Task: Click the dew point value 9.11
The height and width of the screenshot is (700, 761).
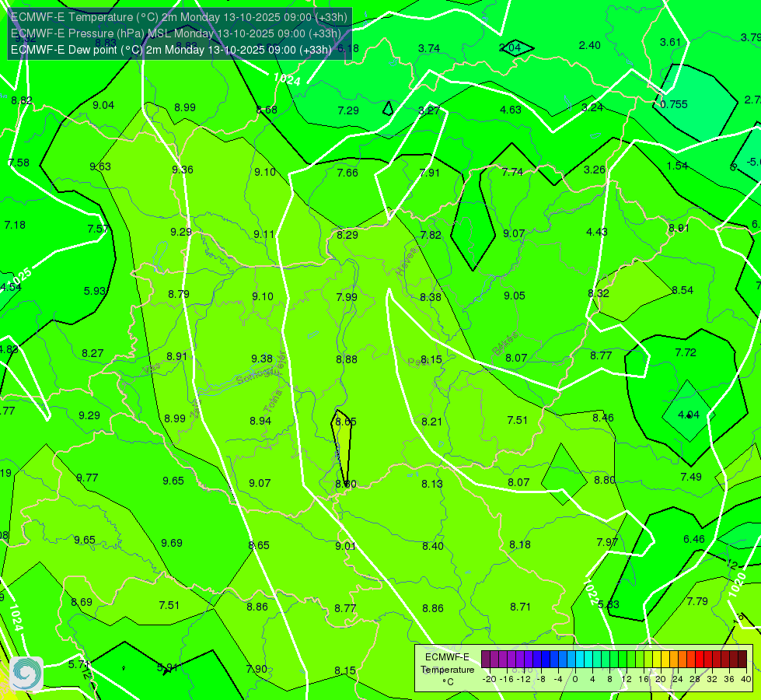Action: [264, 235]
